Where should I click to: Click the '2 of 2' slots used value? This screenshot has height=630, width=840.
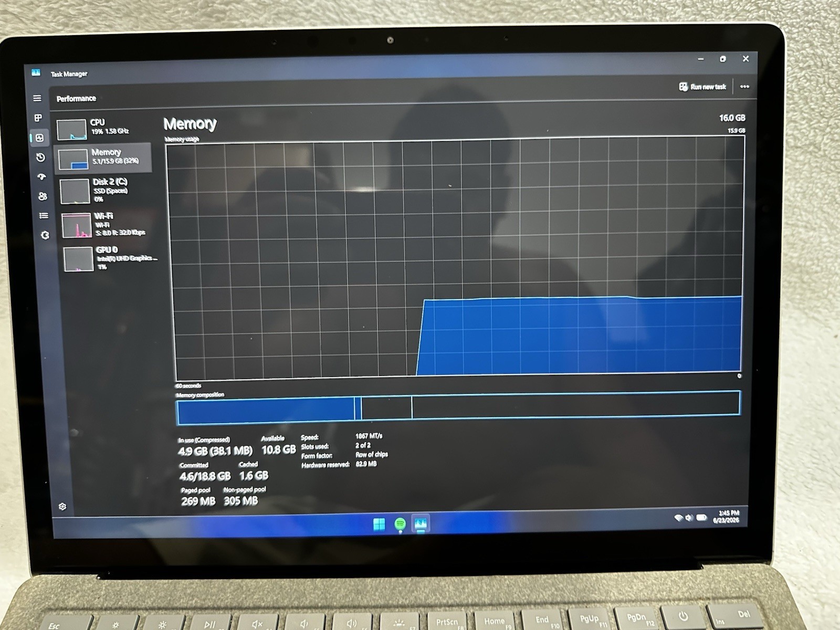click(363, 445)
